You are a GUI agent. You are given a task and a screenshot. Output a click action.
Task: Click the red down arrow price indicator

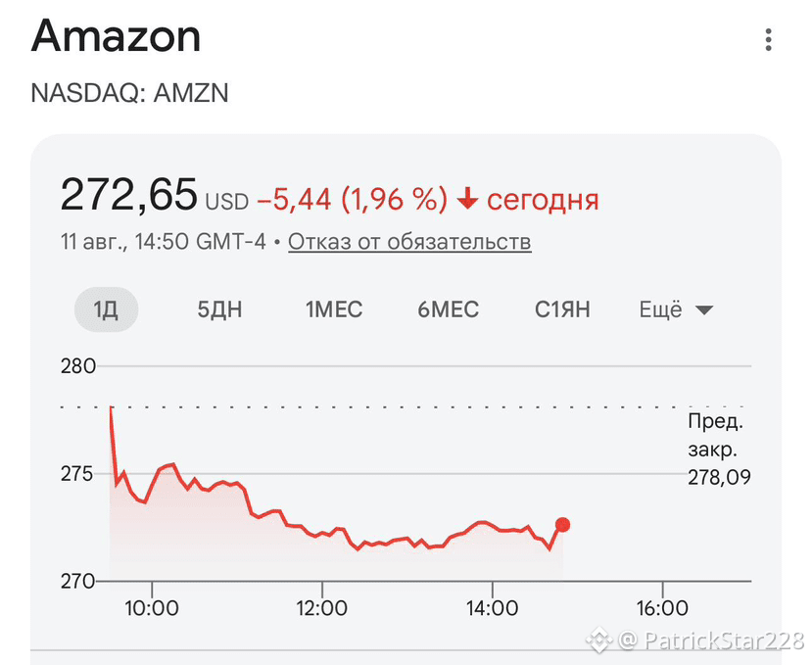coord(467,200)
